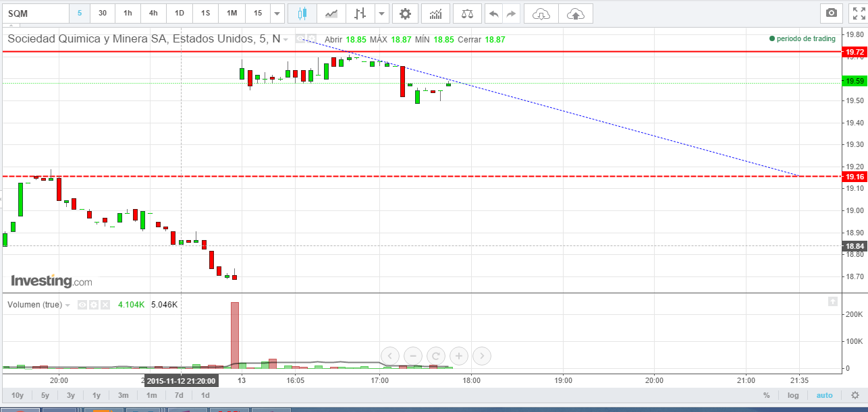Undo the last chart action
This screenshot has width=868, height=412.
[494, 13]
